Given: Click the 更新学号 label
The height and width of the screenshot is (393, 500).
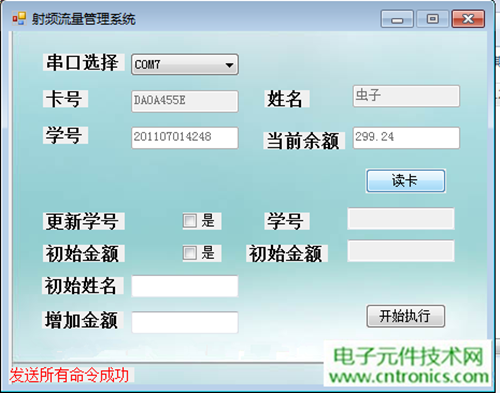Looking at the screenshot, I should 83,221.
